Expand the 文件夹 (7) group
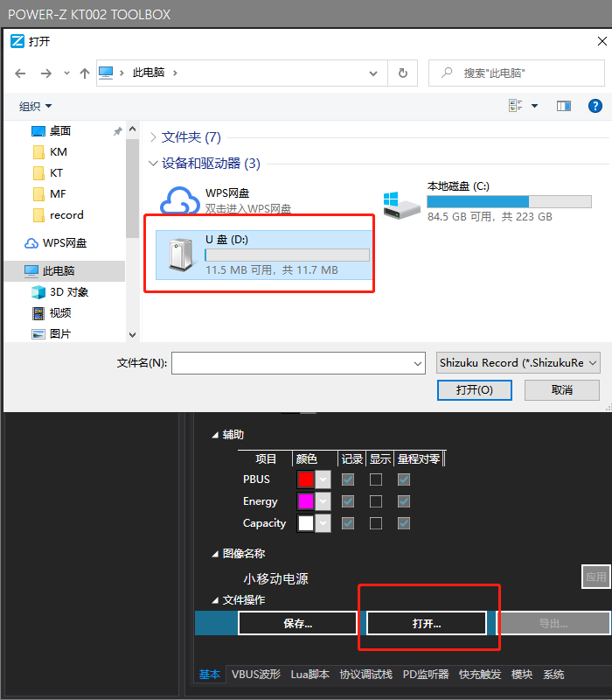 tap(153, 137)
